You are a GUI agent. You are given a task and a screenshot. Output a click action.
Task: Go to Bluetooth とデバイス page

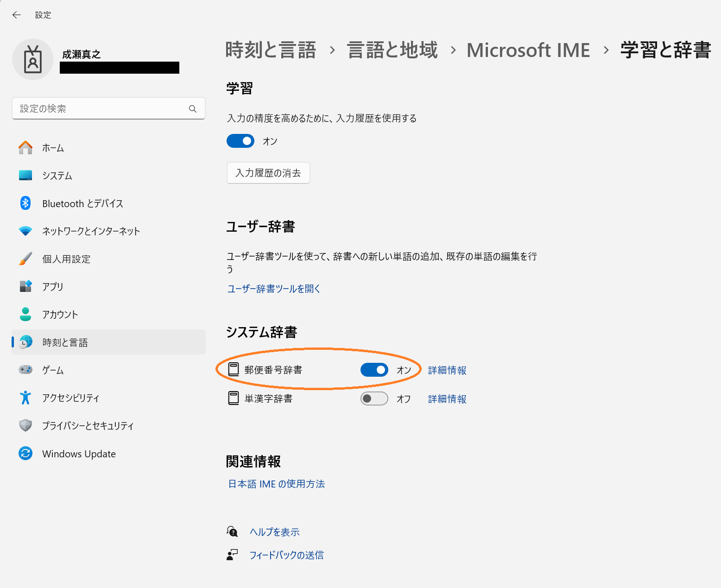click(108, 203)
